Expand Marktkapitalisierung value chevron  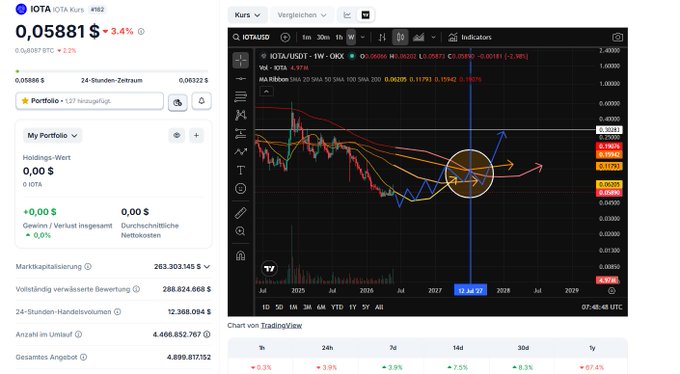(207, 266)
